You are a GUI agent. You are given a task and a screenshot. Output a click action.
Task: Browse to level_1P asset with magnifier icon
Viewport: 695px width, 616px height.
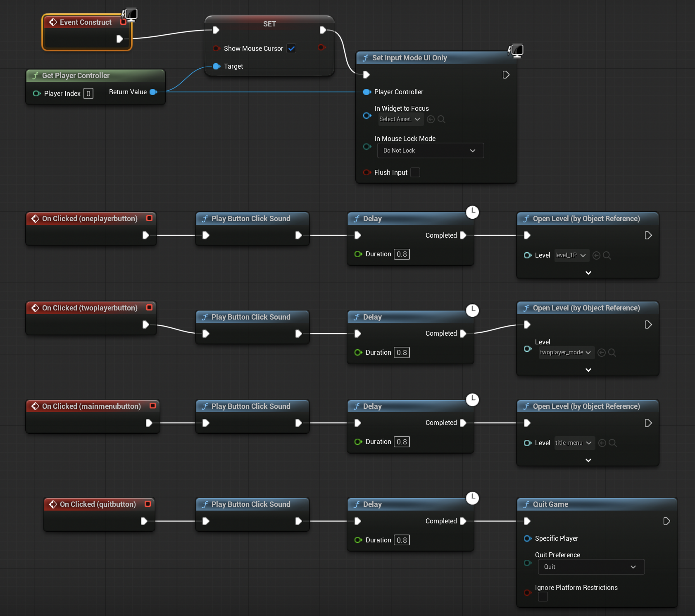[x=607, y=255]
